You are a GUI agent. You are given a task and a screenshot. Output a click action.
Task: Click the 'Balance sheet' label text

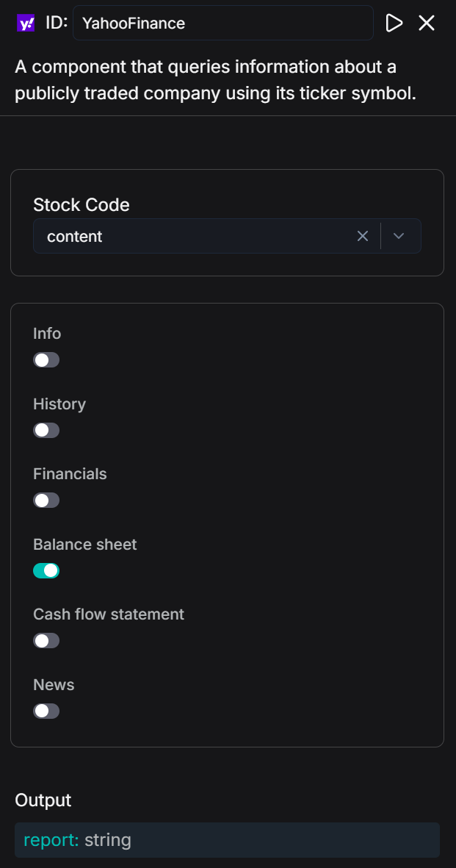[85, 545]
